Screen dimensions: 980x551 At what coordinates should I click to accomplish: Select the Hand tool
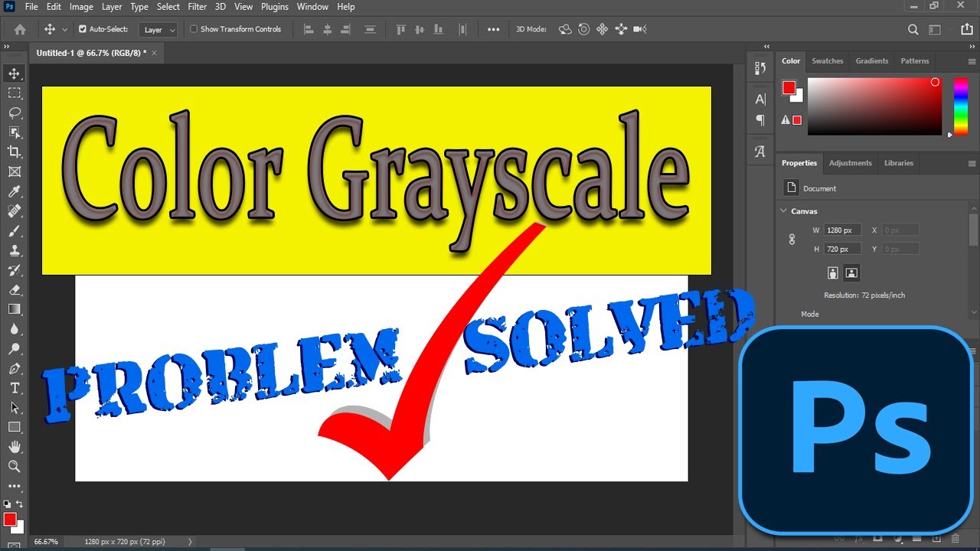pos(15,447)
